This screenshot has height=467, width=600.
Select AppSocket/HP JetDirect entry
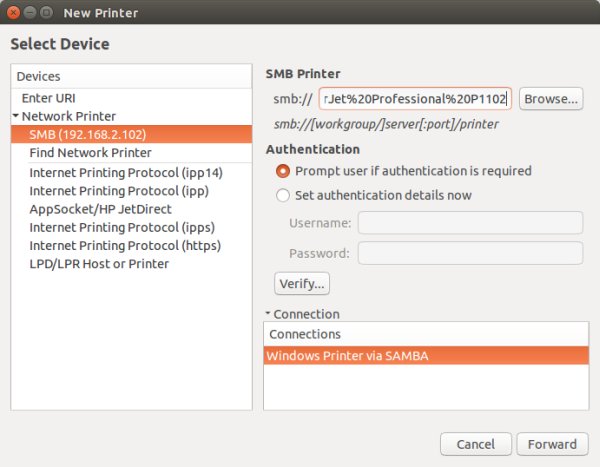click(100, 209)
